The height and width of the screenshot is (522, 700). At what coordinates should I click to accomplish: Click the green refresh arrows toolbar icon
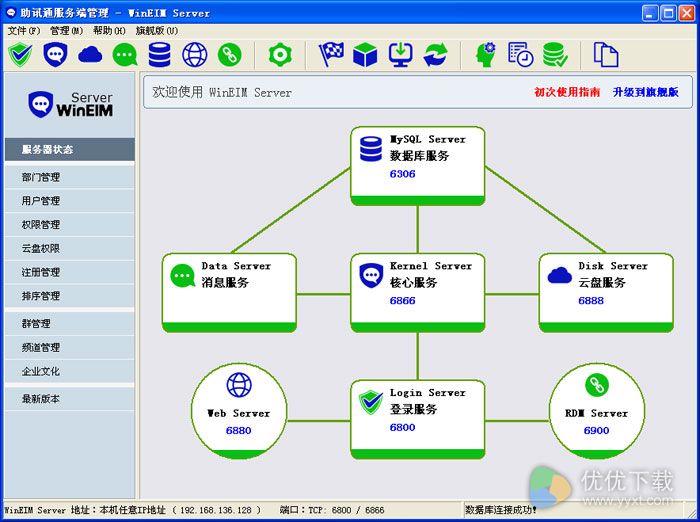(435, 54)
